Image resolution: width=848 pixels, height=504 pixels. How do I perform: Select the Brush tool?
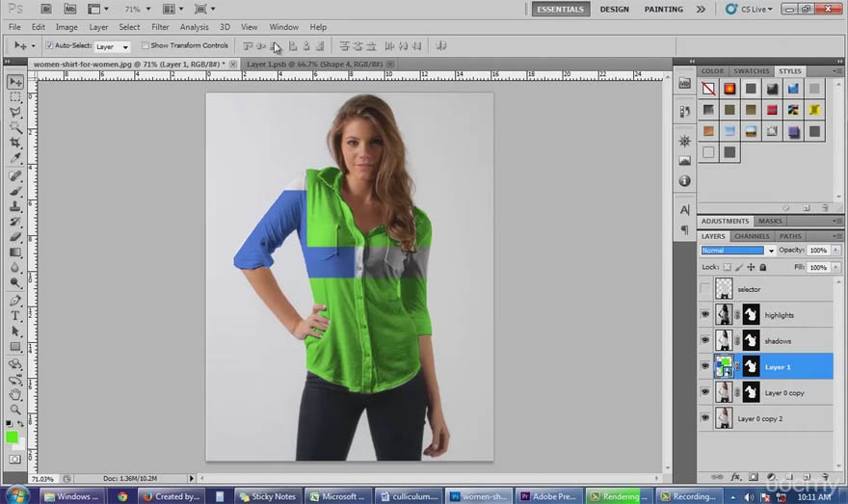[15, 191]
